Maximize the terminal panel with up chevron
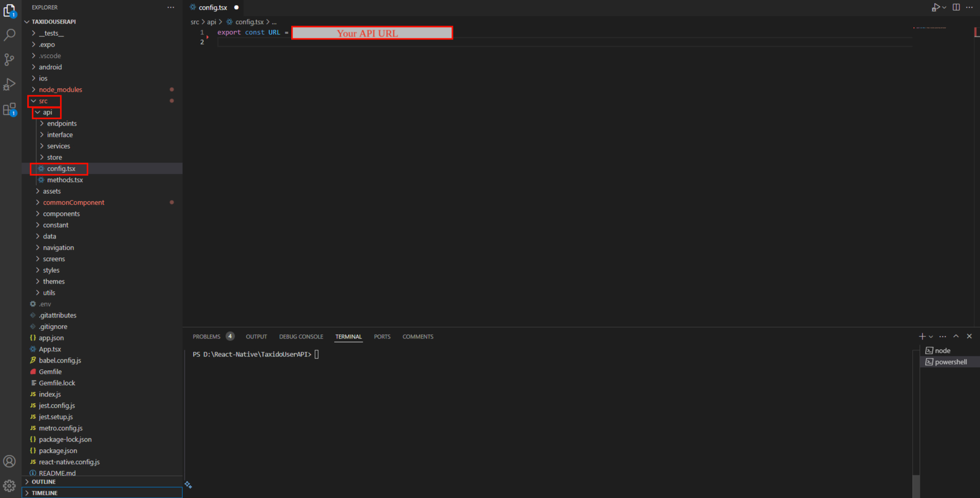 click(x=956, y=336)
